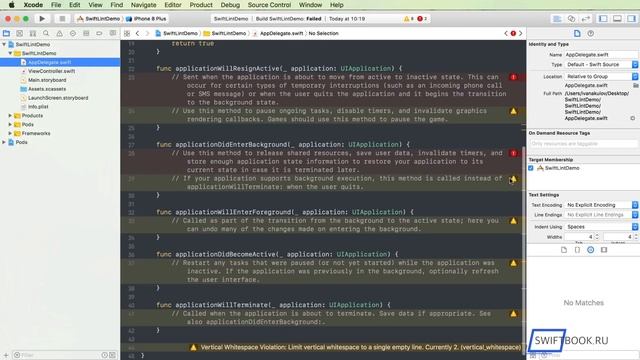This screenshot has height=360, width=640.
Task: Click the error marker on line 28
Action: coord(513,153)
